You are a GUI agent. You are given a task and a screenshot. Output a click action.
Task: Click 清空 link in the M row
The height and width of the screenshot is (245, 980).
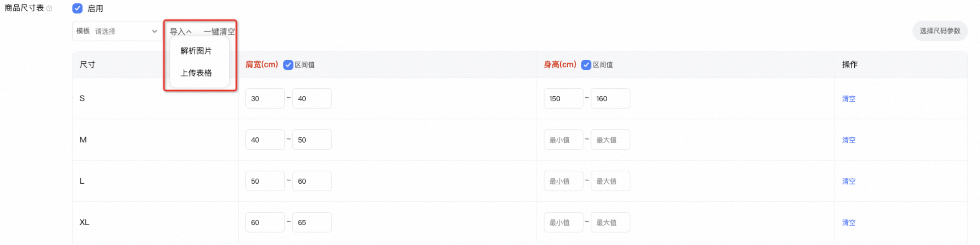point(848,140)
